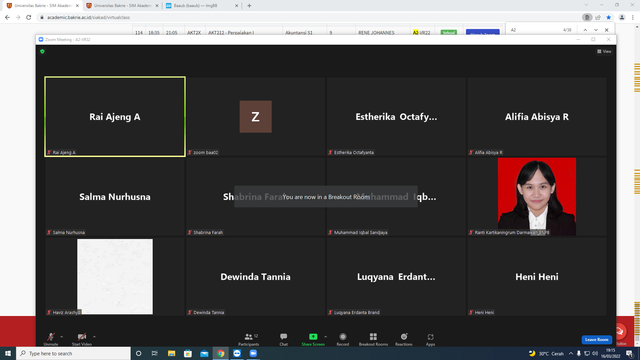Open video options arrow beside Start Video
640x360 pixels.
pos(94,337)
